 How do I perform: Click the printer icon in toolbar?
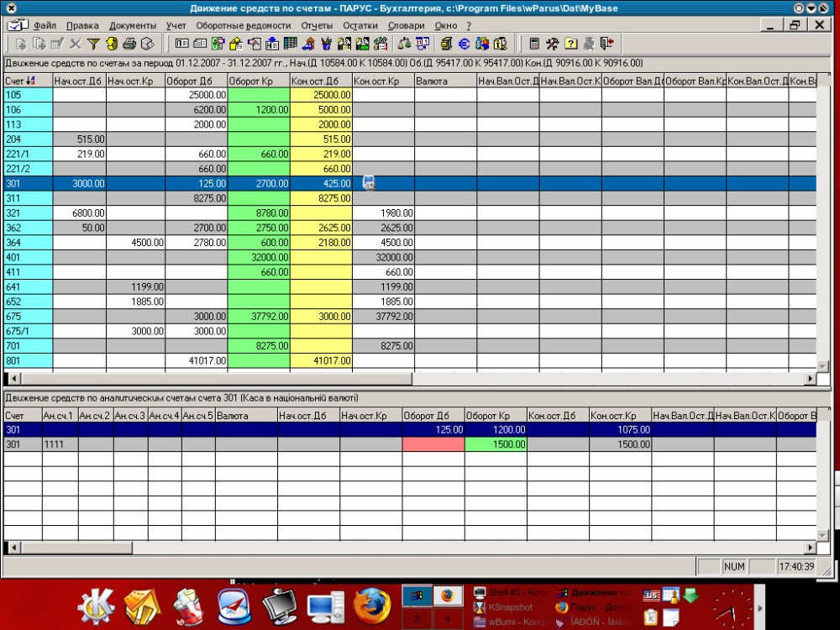129,44
